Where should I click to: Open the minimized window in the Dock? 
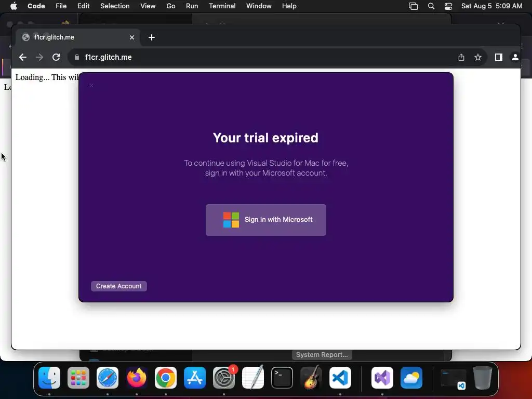pyautogui.click(x=453, y=379)
